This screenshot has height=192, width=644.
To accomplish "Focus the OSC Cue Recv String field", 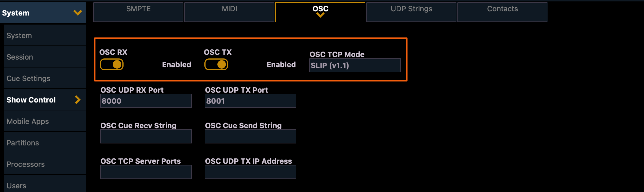I will click(146, 136).
